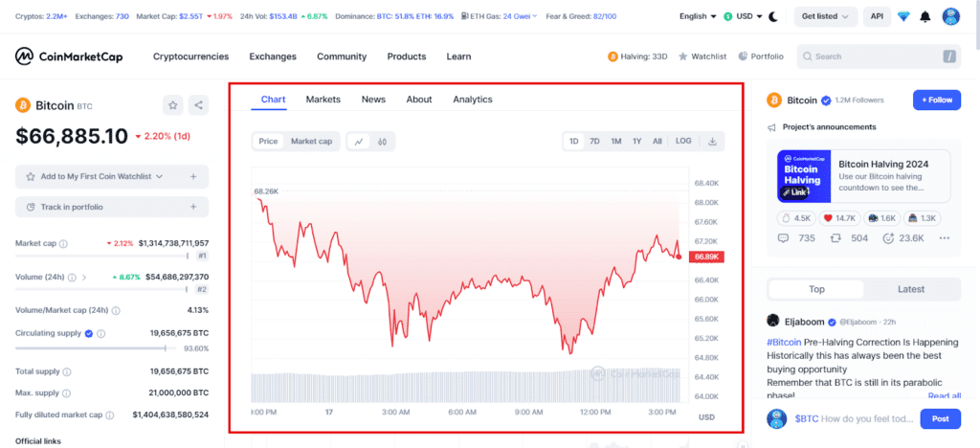The height and width of the screenshot is (448, 980).
Task: Open the Learn menu
Action: click(458, 56)
